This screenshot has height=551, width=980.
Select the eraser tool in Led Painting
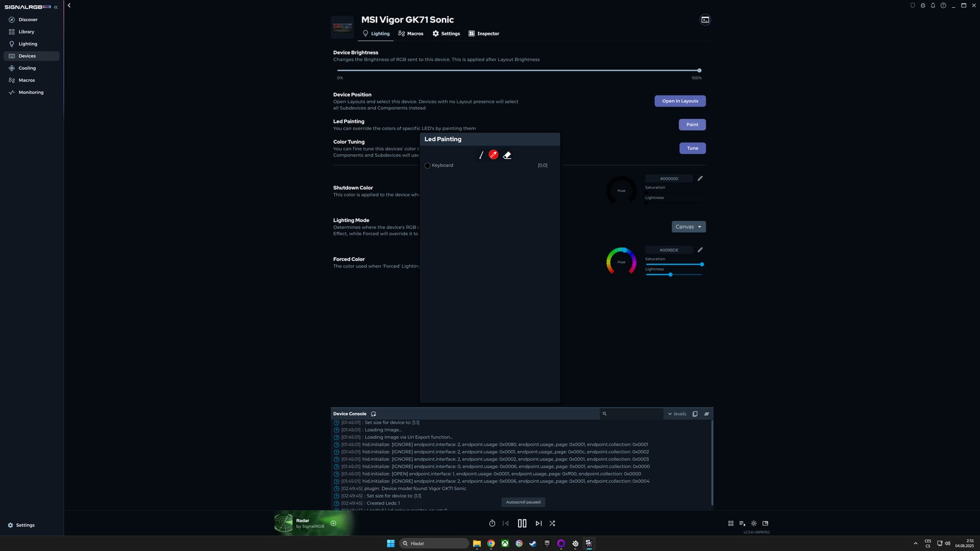pos(507,155)
